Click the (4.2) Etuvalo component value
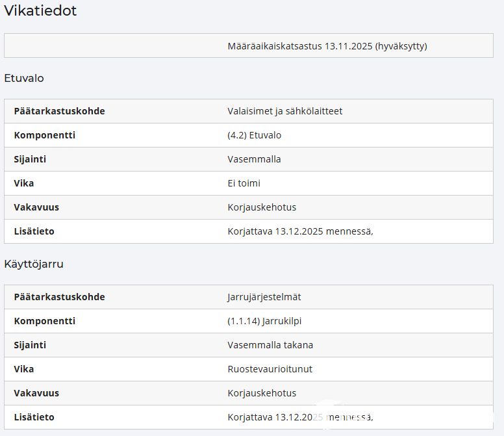This screenshot has width=504, height=436. pos(254,135)
